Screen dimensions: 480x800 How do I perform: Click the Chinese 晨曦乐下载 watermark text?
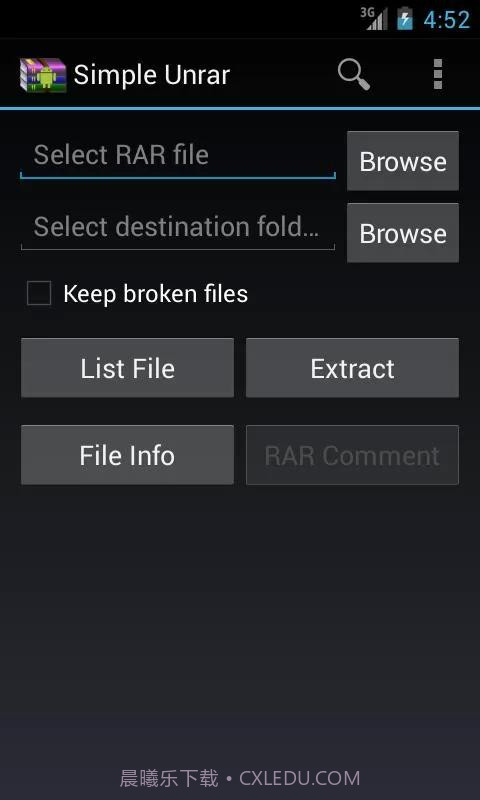pyautogui.click(x=169, y=779)
